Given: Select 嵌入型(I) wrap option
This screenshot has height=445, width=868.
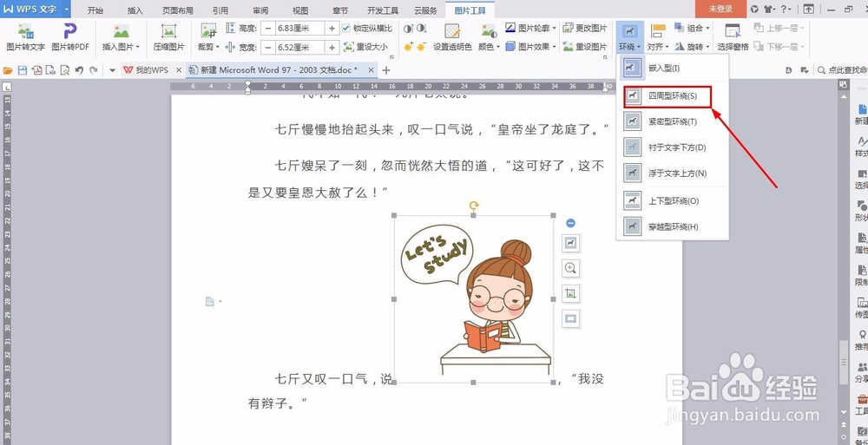Looking at the screenshot, I should 673,69.
